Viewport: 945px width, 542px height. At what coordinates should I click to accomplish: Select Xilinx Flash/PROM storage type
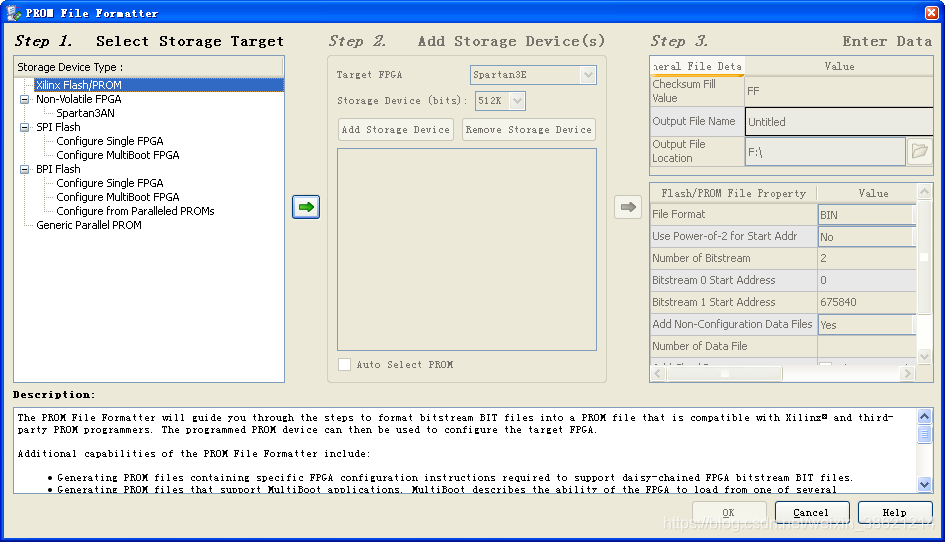pyautogui.click(x=79, y=85)
